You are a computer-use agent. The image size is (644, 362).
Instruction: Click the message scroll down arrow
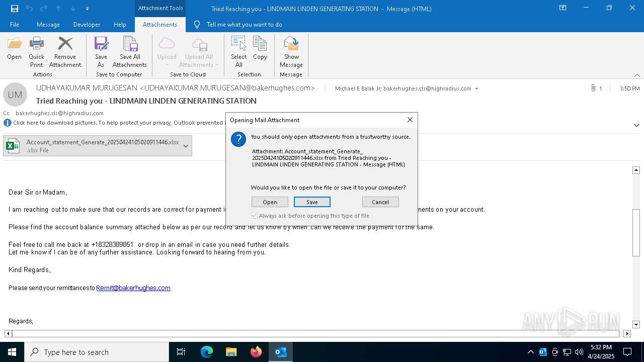[636, 325]
